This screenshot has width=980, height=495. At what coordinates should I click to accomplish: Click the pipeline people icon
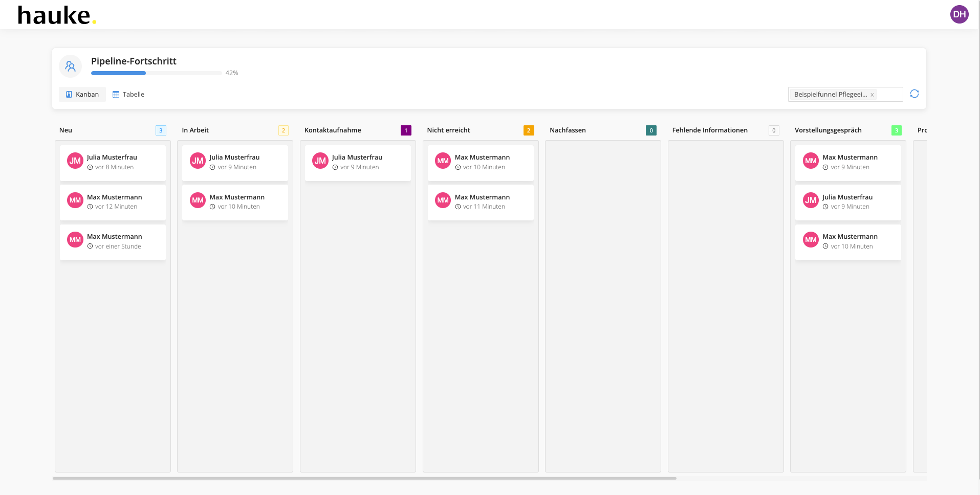[71, 66]
